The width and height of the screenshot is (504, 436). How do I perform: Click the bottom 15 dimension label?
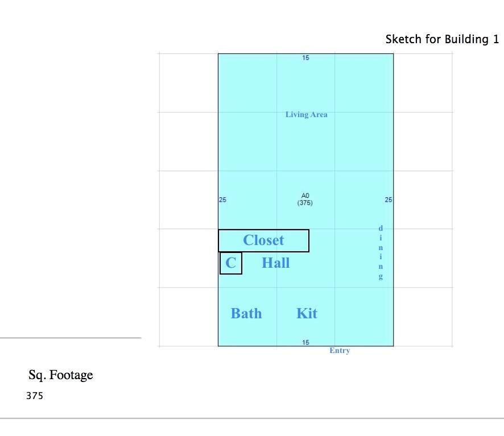[305, 343]
